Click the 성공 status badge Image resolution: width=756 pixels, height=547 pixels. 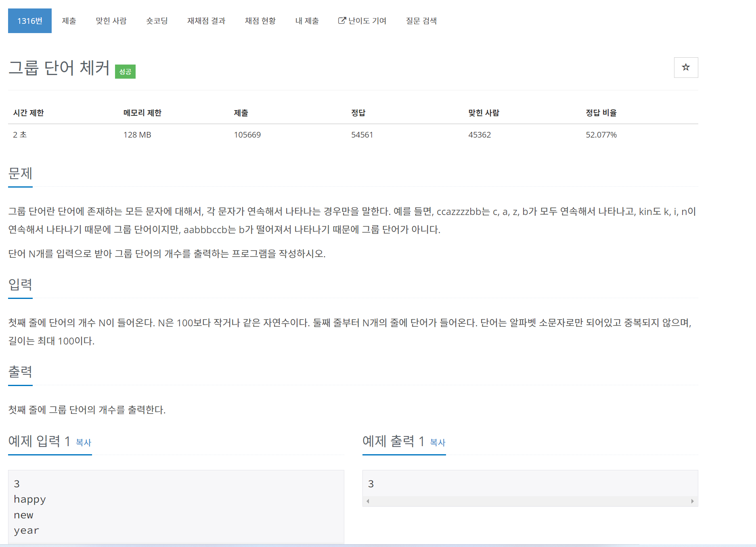click(x=125, y=72)
